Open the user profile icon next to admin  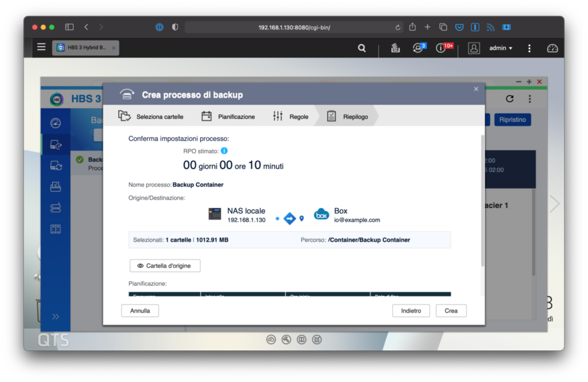pyautogui.click(x=474, y=48)
